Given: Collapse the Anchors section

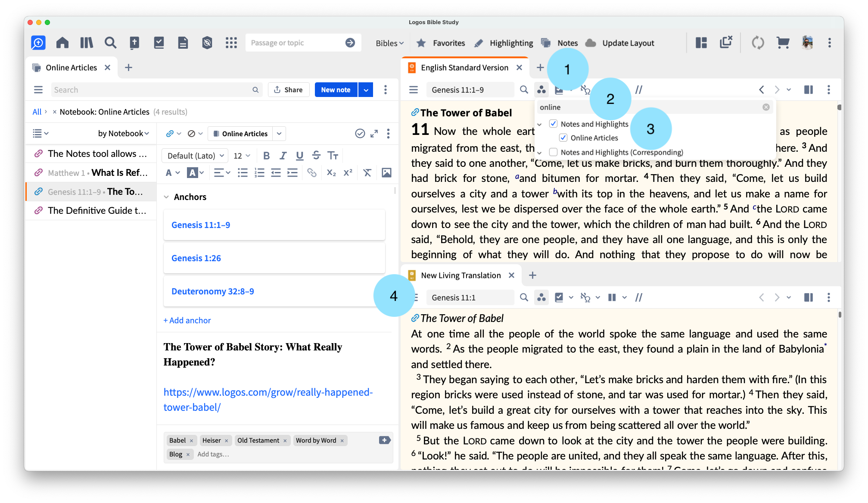Looking at the screenshot, I should (166, 197).
